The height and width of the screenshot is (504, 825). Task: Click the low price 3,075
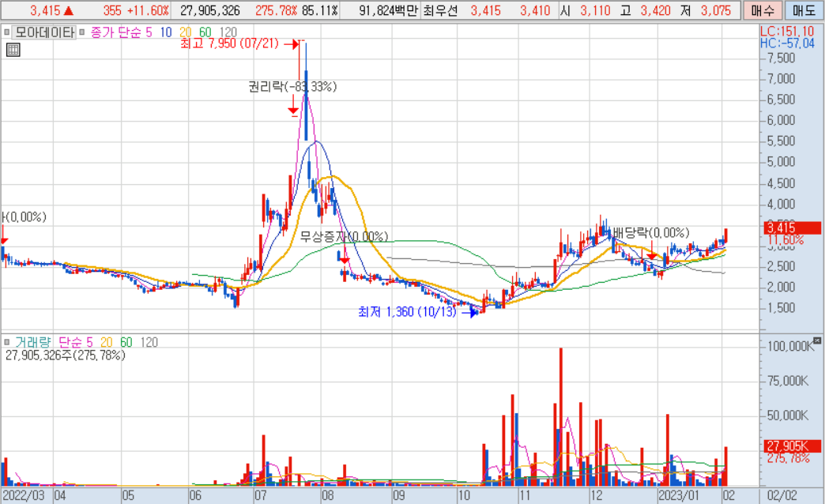[x=716, y=10]
